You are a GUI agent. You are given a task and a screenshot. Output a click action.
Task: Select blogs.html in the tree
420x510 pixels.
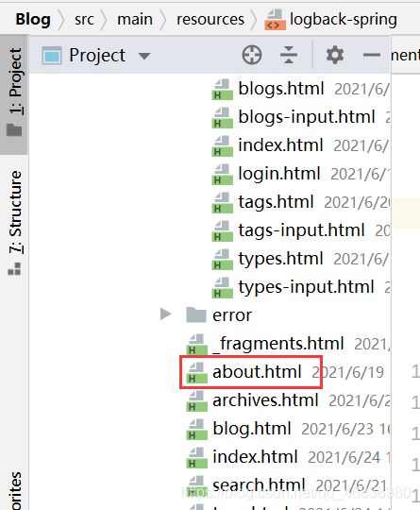(x=281, y=89)
